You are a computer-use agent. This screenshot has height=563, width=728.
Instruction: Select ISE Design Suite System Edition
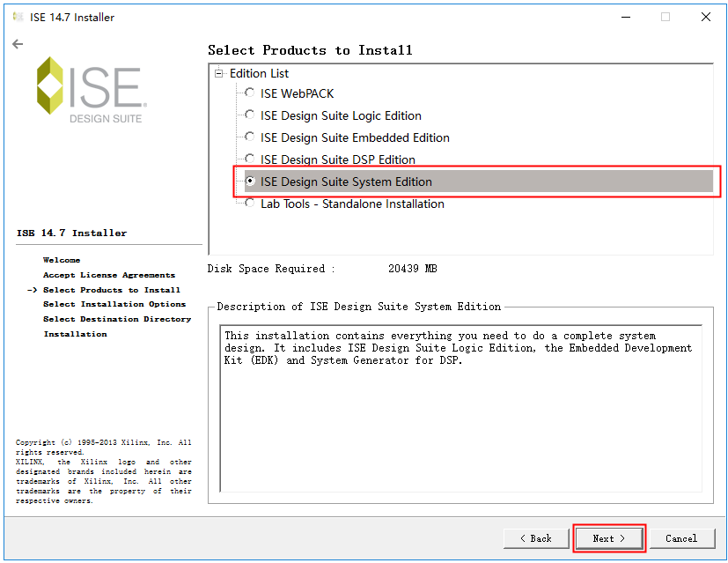tap(251, 181)
